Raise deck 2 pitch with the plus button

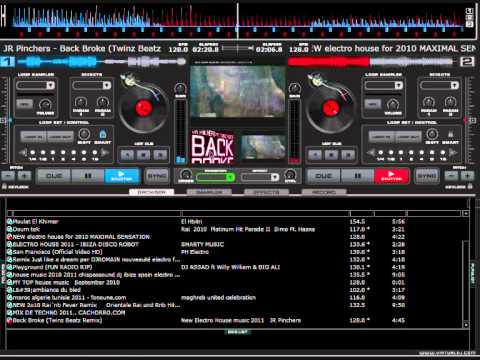click(x=467, y=176)
